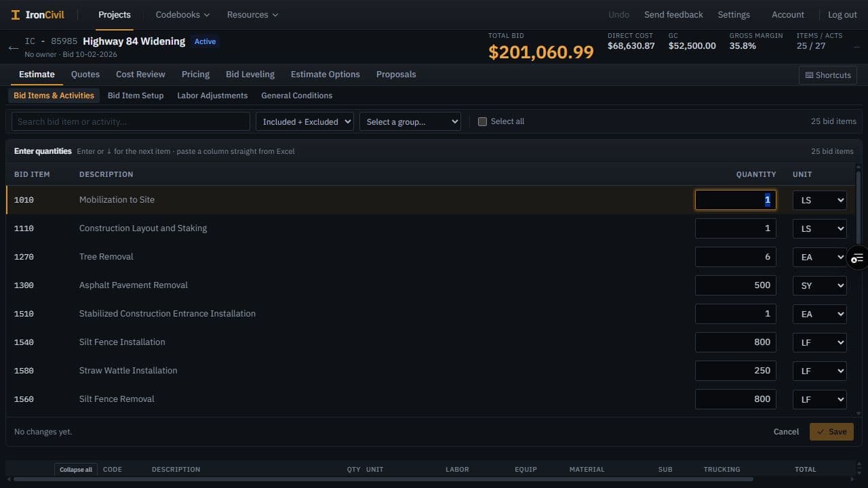This screenshot has height=488, width=868.
Task: Click bid item number 1300
Action: pyautogui.click(x=24, y=285)
